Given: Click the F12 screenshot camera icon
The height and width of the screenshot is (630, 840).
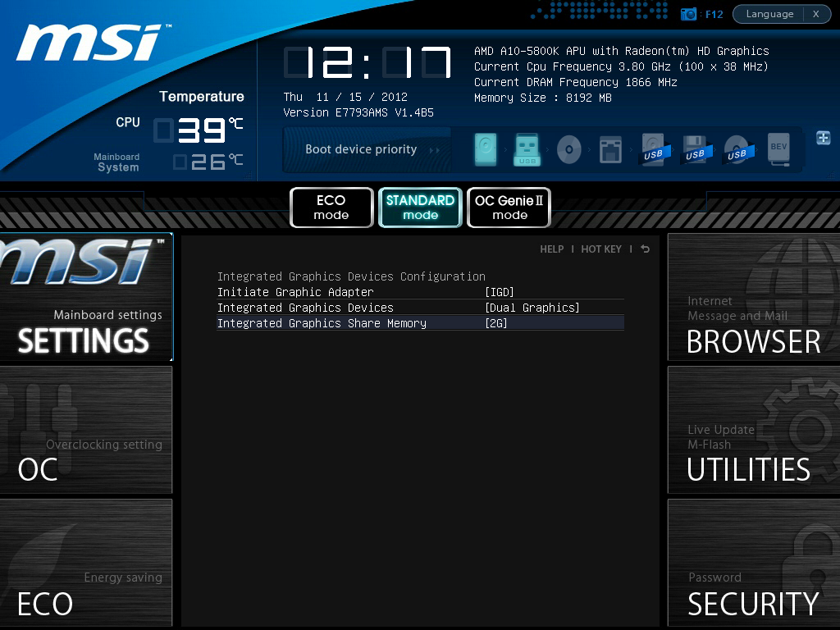Looking at the screenshot, I should coord(688,14).
